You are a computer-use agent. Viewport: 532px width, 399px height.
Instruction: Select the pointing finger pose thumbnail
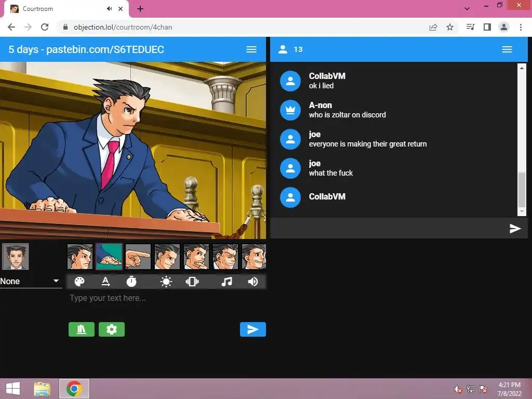[x=138, y=257]
